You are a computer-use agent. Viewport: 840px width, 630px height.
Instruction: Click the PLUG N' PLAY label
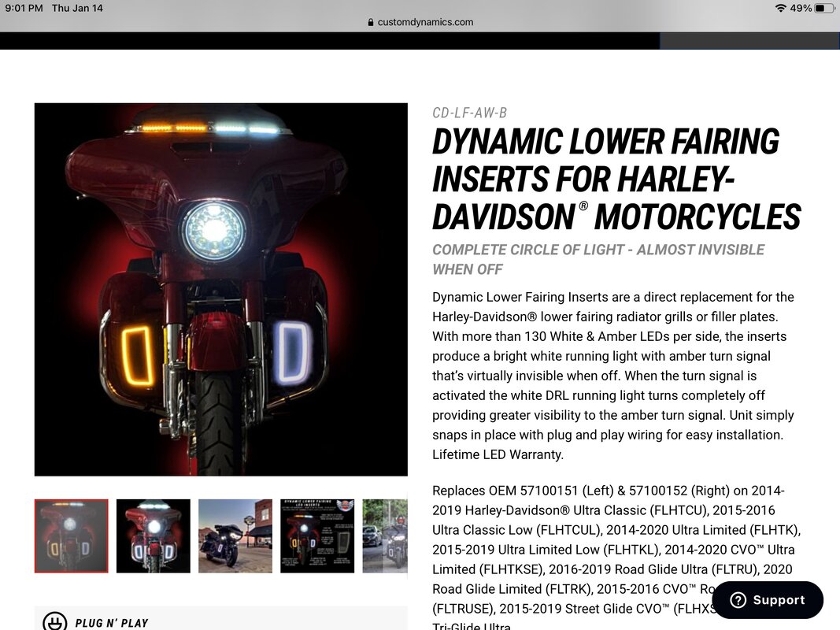click(x=112, y=623)
